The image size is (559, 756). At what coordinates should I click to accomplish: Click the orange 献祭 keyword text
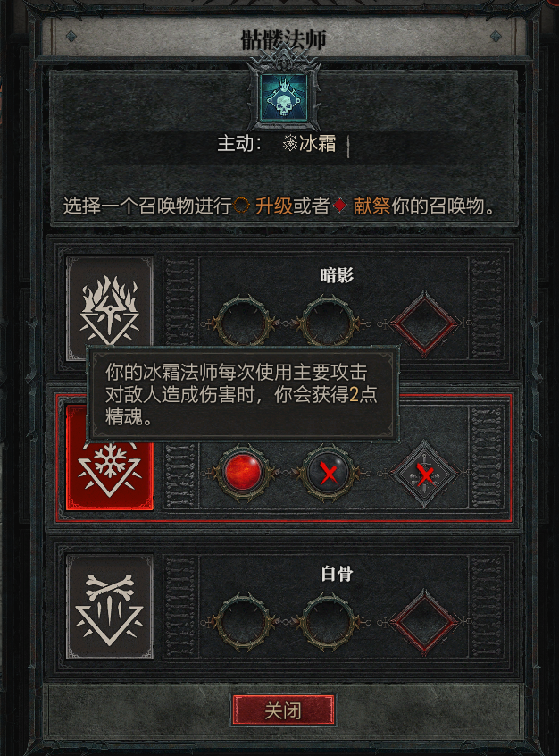point(371,206)
